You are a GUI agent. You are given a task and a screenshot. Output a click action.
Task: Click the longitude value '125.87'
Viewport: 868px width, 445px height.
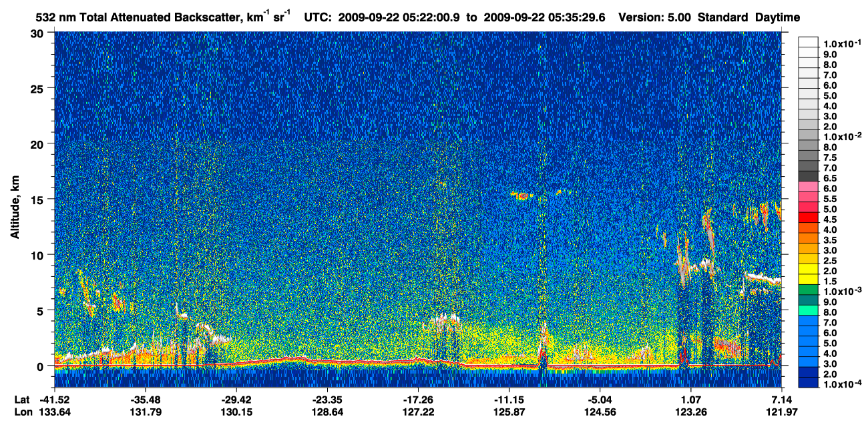pyautogui.click(x=509, y=412)
